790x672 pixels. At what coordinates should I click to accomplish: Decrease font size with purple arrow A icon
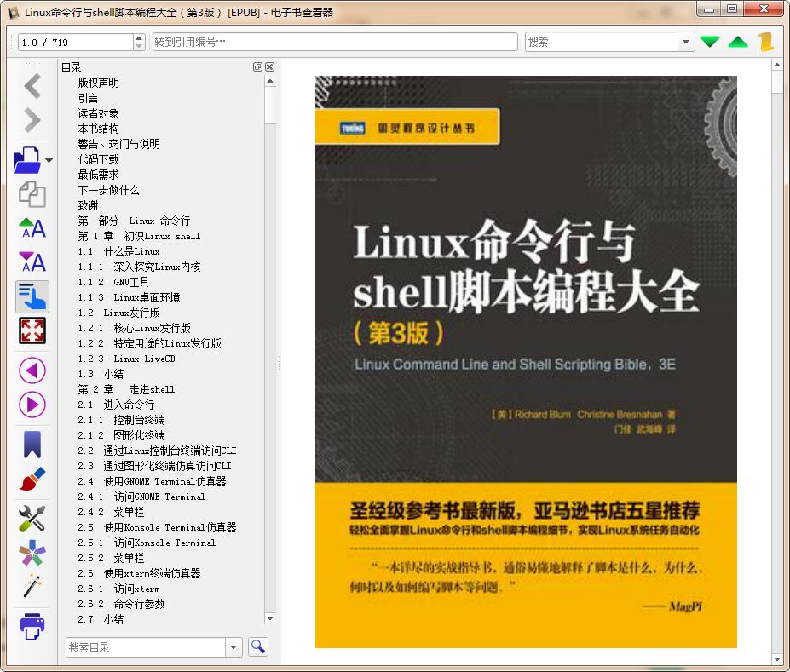click(x=32, y=261)
